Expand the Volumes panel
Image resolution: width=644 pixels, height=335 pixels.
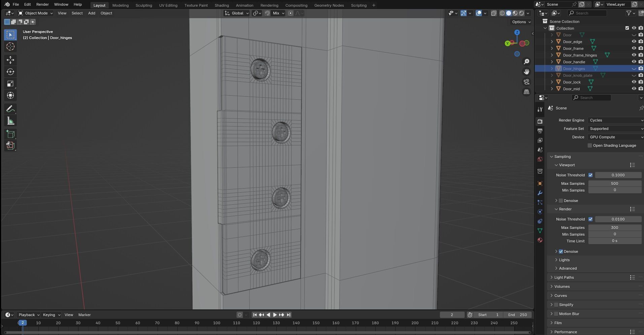point(562,287)
